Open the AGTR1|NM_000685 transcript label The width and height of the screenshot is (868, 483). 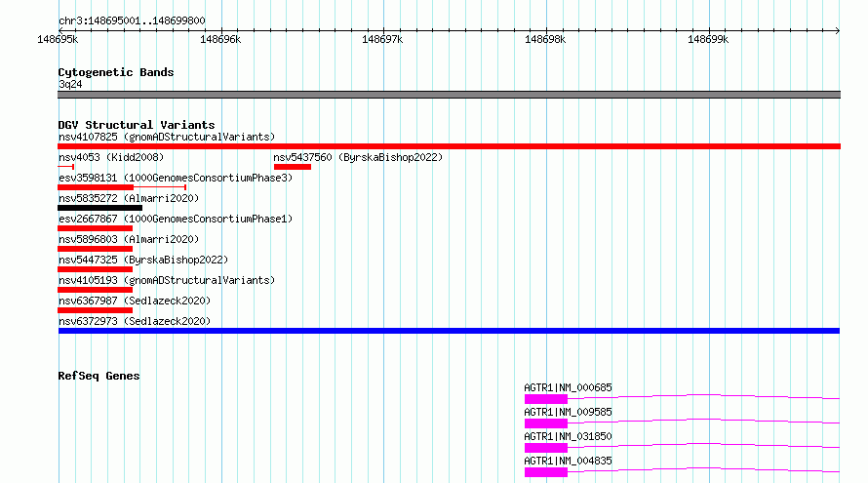(568, 387)
